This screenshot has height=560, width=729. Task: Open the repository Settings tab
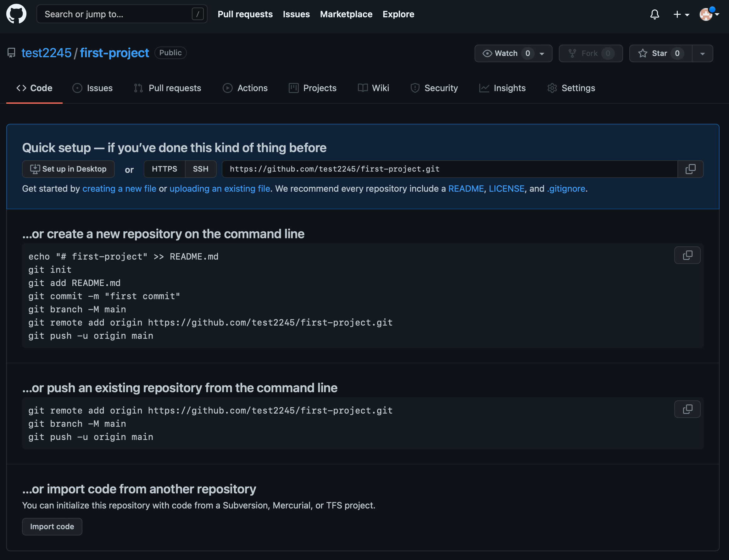point(571,88)
